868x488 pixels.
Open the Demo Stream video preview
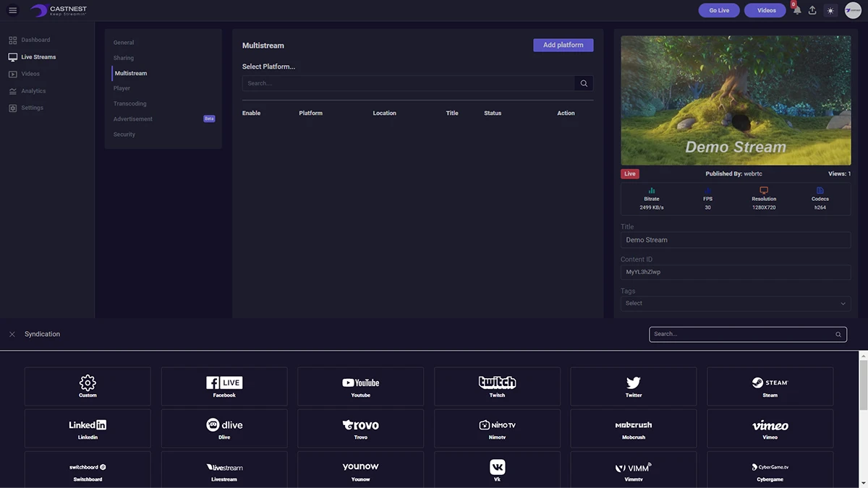point(736,100)
